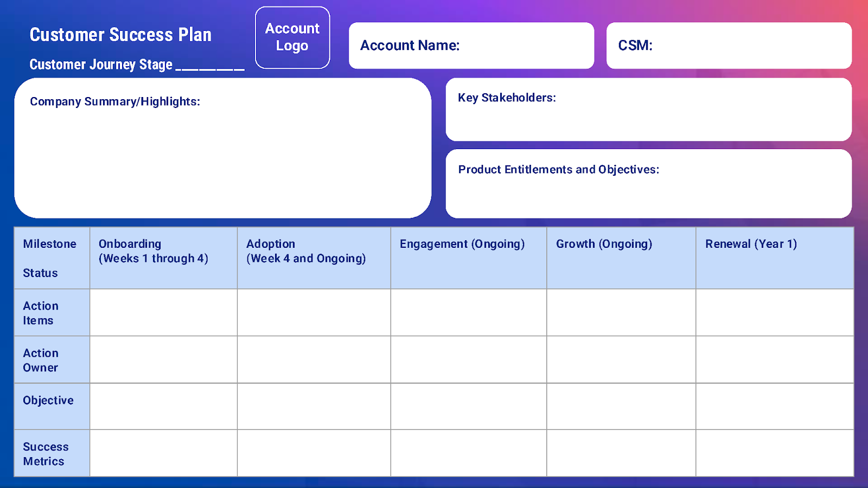Click the Success Metrics row label
The width and height of the screenshot is (868, 488).
(52, 453)
